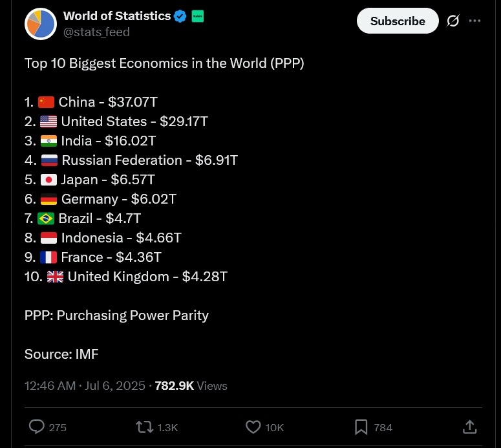Toggle the Bookmark icon on the post
Image resolution: width=501 pixels, height=448 pixels.
361,427
